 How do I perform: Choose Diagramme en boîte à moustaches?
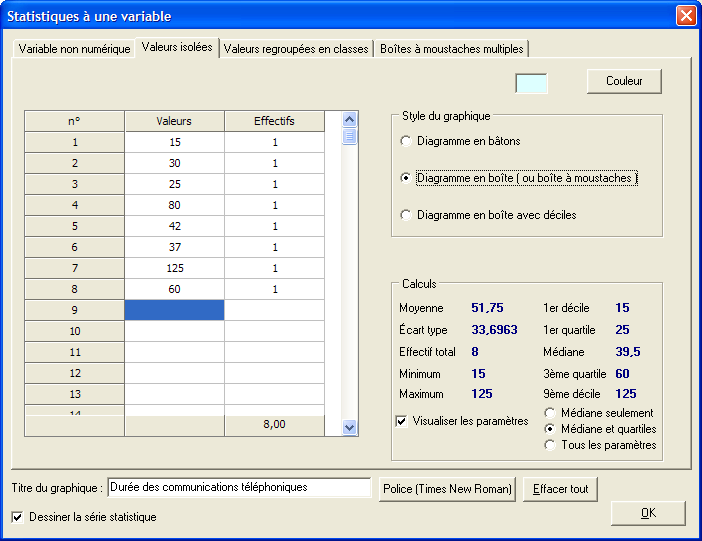click(406, 178)
